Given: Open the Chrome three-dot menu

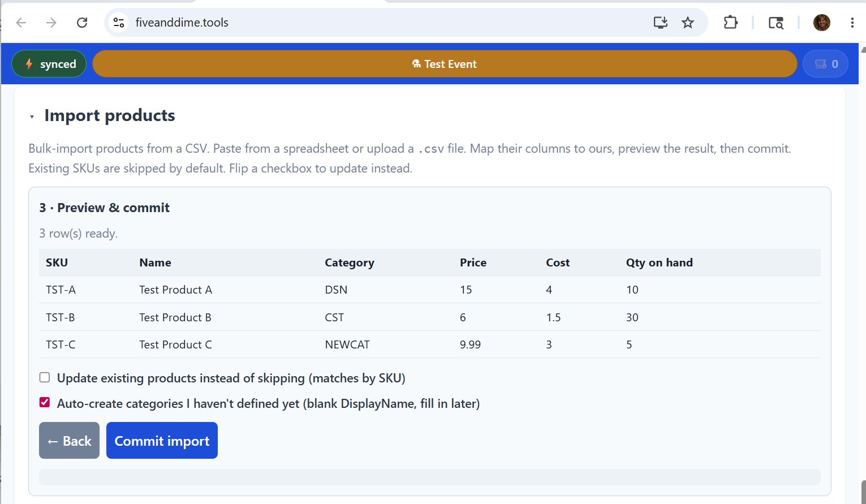Looking at the screenshot, I should click(852, 23).
